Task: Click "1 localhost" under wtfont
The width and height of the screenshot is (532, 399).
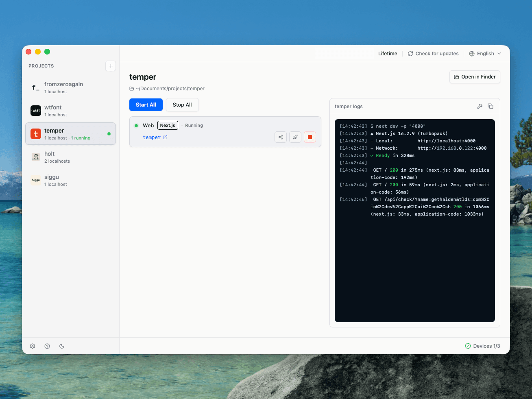Action: click(x=56, y=115)
